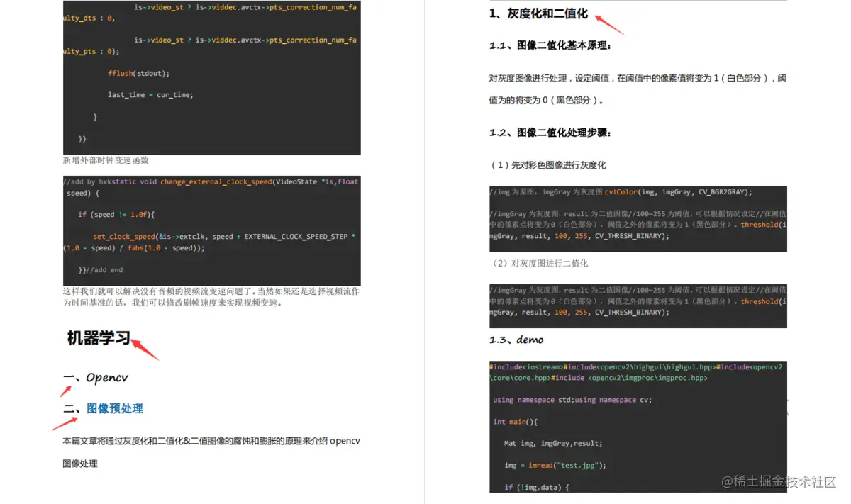Click the if (!img.data) { code line
Screen dimensions: 851x504
pyautogui.click(x=537, y=488)
